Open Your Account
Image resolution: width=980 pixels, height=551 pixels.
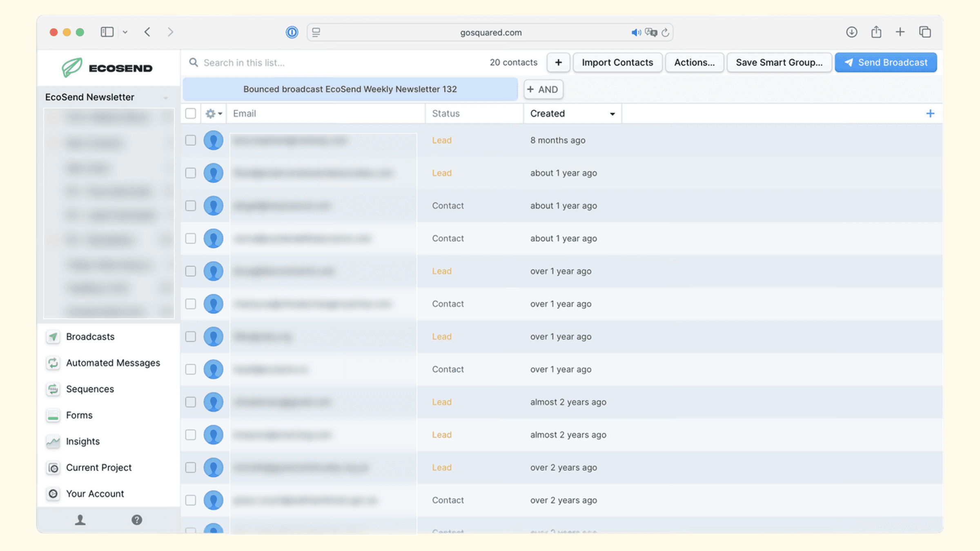pyautogui.click(x=95, y=493)
